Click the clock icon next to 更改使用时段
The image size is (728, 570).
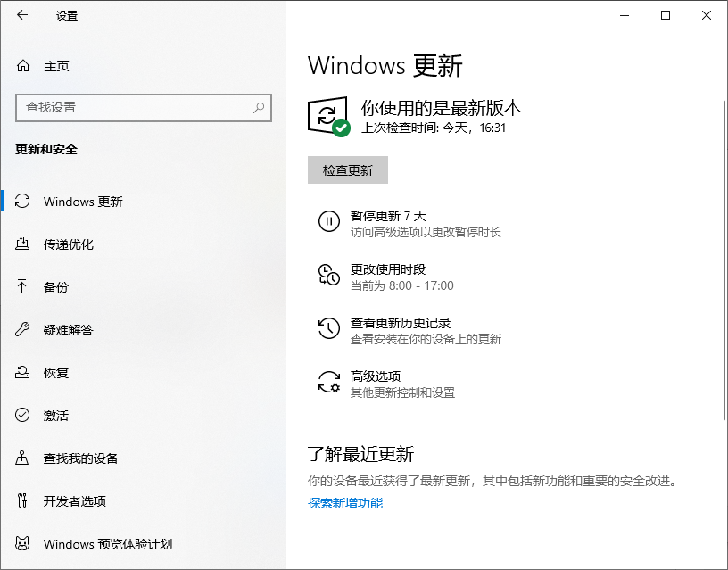pos(328,275)
